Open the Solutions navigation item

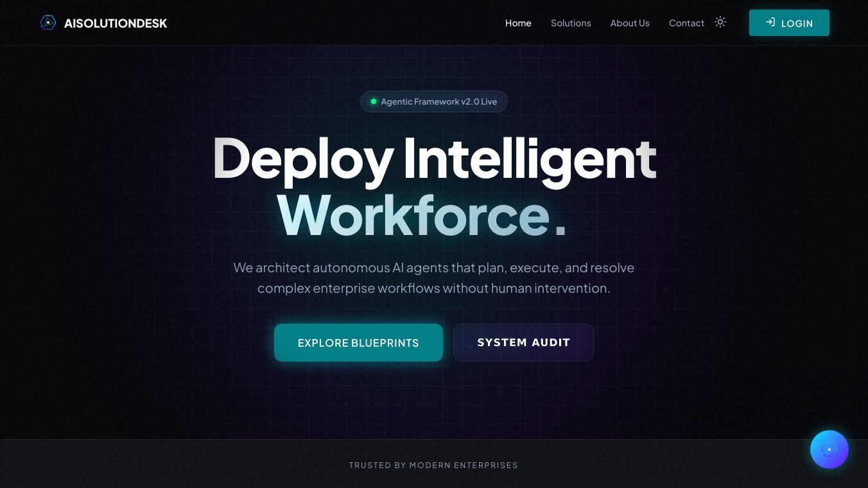tap(571, 23)
